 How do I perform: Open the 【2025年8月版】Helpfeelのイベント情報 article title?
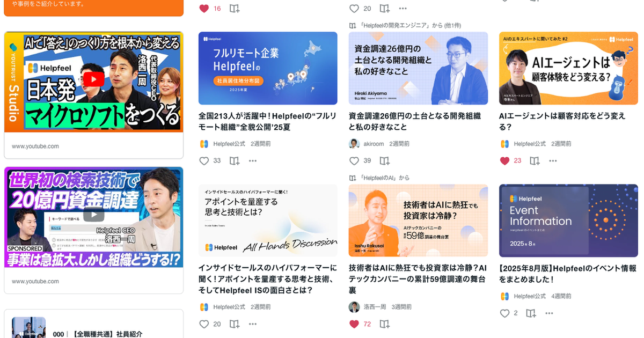(568, 274)
